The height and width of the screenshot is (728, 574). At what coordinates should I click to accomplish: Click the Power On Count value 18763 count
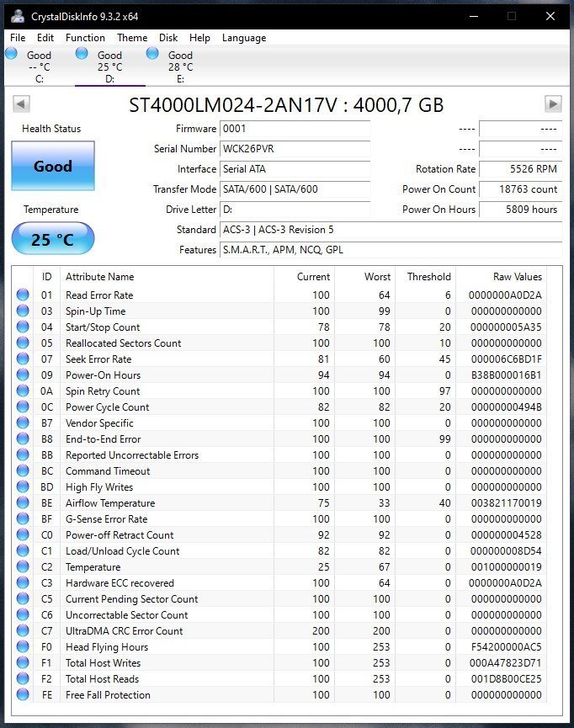click(521, 189)
